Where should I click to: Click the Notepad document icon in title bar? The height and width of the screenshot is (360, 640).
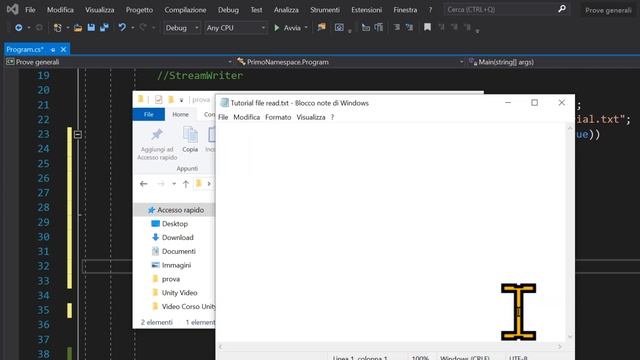(224, 103)
